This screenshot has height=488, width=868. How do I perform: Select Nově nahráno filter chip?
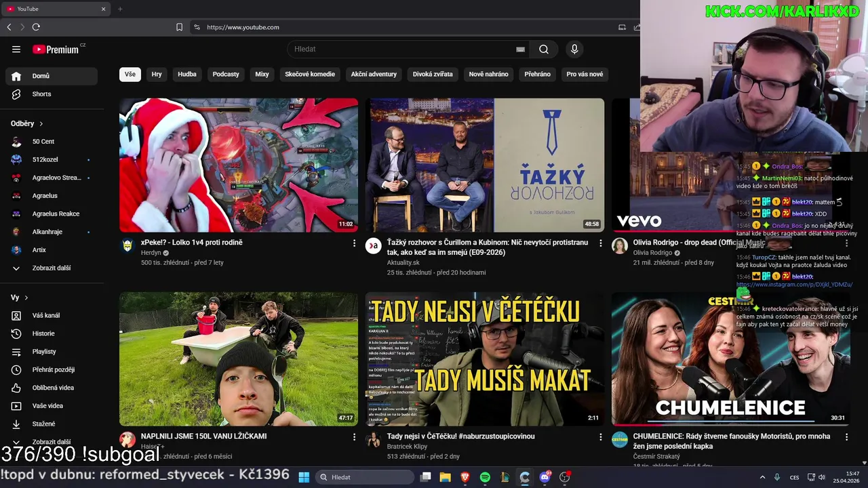tap(488, 74)
